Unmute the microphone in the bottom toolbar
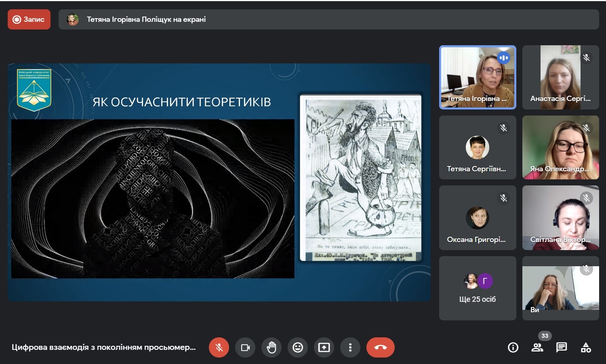 tap(219, 347)
